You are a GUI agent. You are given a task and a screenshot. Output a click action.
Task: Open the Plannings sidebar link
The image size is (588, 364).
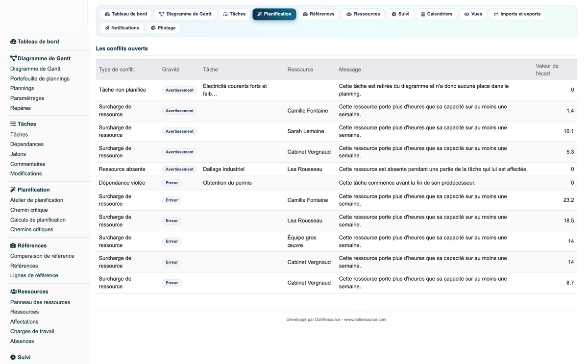tap(22, 88)
